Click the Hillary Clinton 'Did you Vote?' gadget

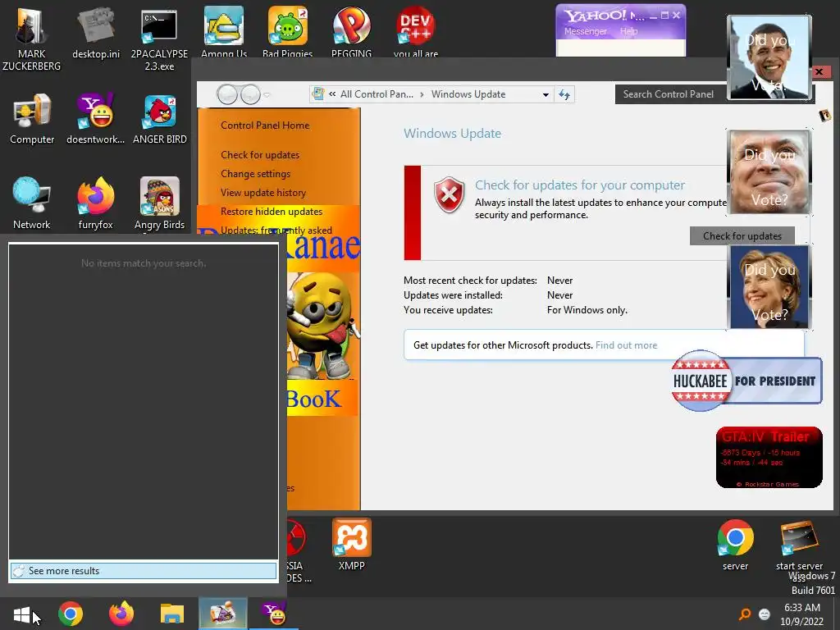769,287
